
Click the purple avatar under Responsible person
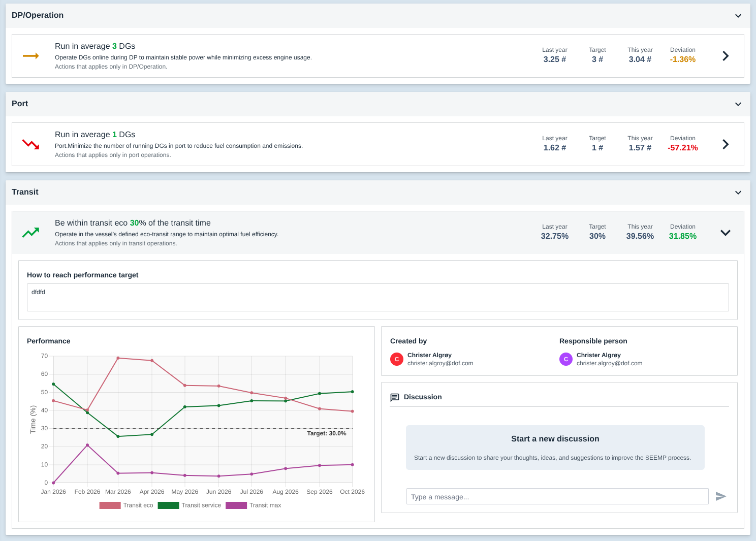point(566,359)
